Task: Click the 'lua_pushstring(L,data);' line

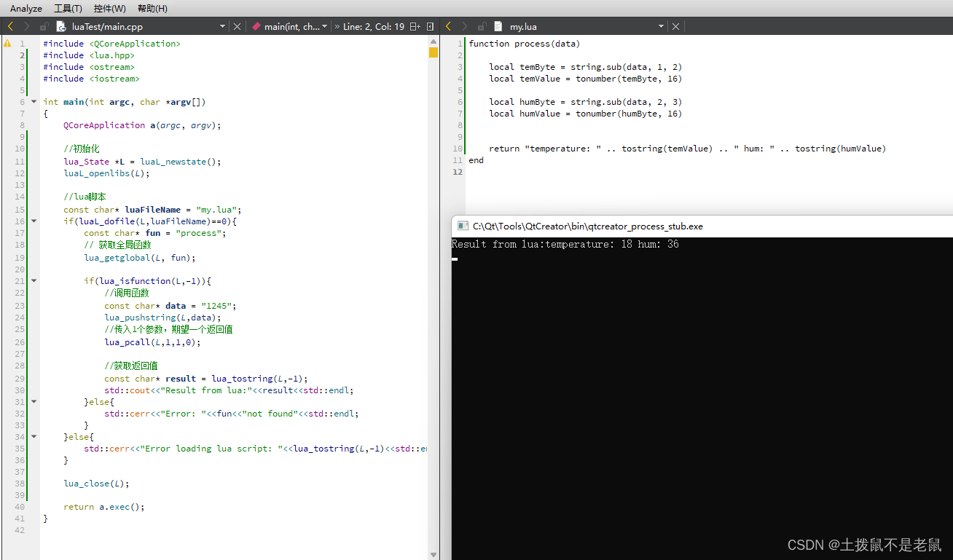Action: (x=162, y=318)
